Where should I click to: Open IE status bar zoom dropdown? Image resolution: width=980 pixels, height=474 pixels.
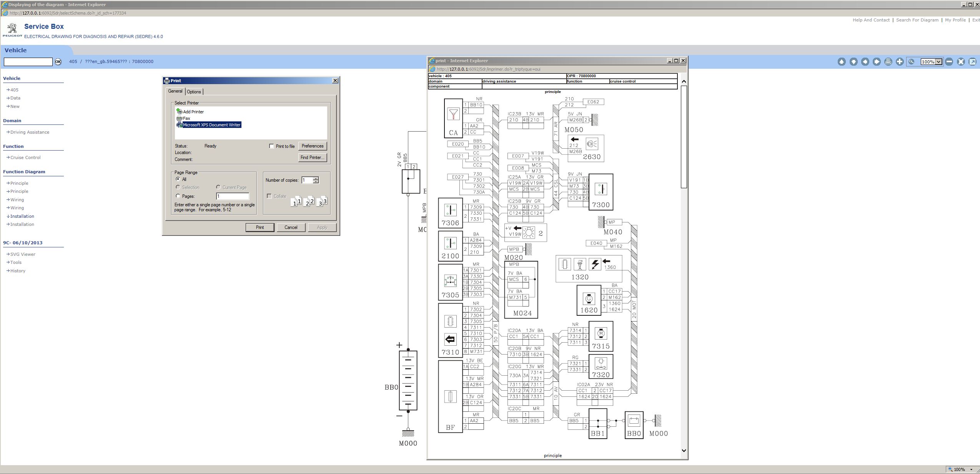[971, 469]
